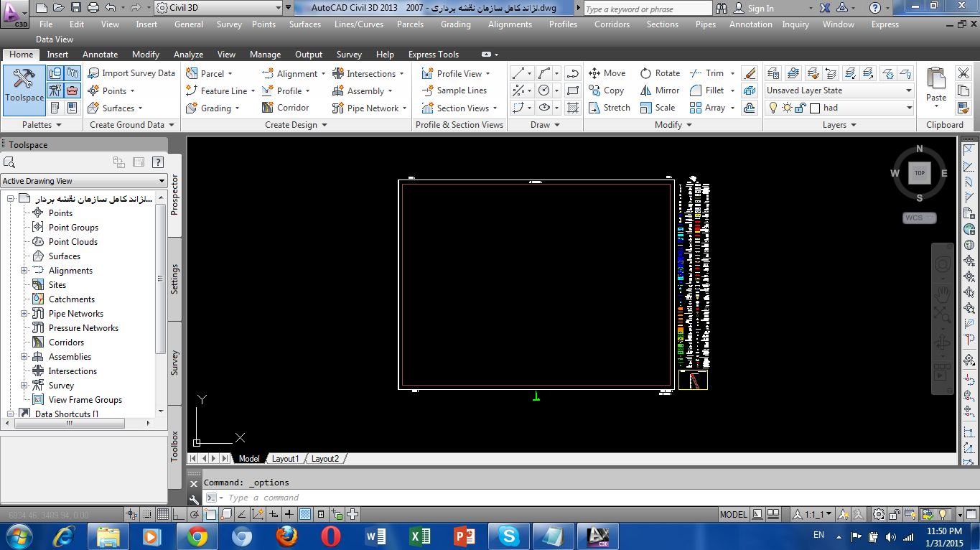This screenshot has width=980, height=550.
Task: Toggle Show Lineweight in status bar
Action: pos(289,514)
